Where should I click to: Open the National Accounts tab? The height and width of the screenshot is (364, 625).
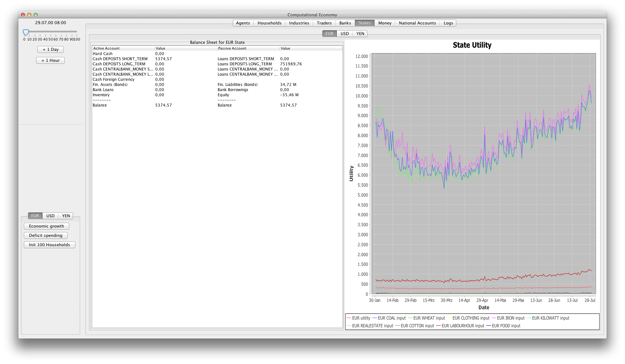point(417,23)
